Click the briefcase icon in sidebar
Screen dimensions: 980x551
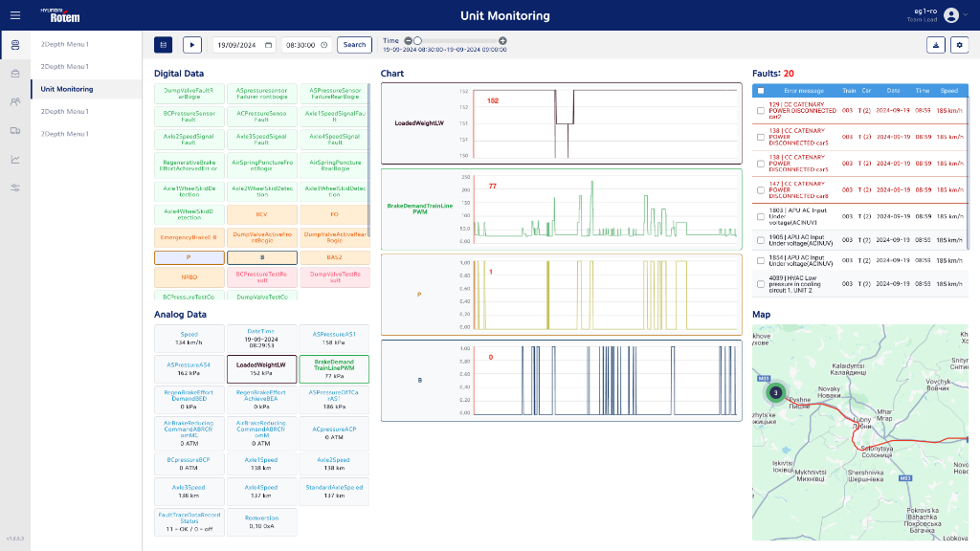14,74
